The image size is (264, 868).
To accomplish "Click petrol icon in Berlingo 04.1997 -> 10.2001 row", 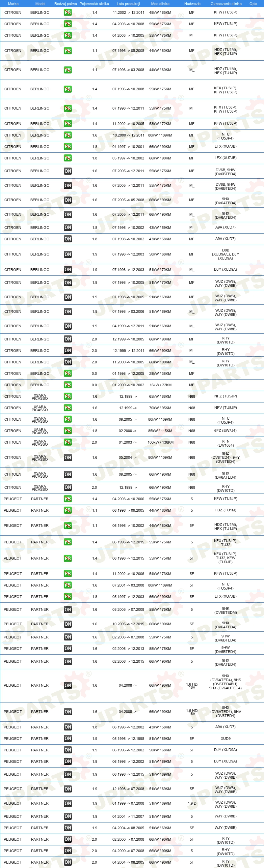I will [68, 147].
